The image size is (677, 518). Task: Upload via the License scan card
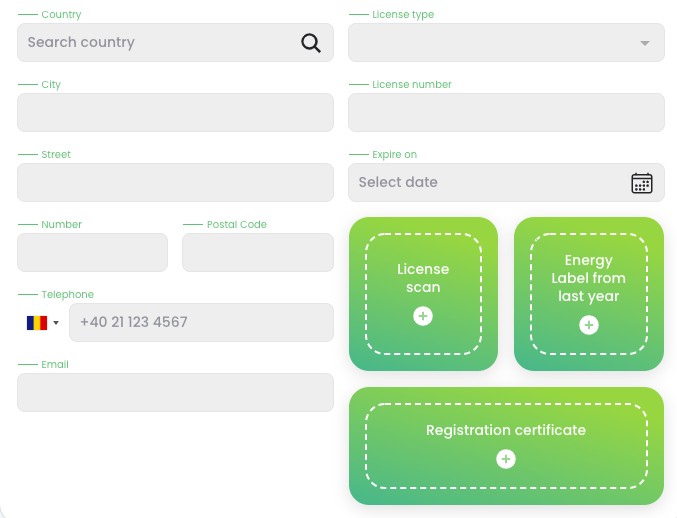tap(423, 294)
